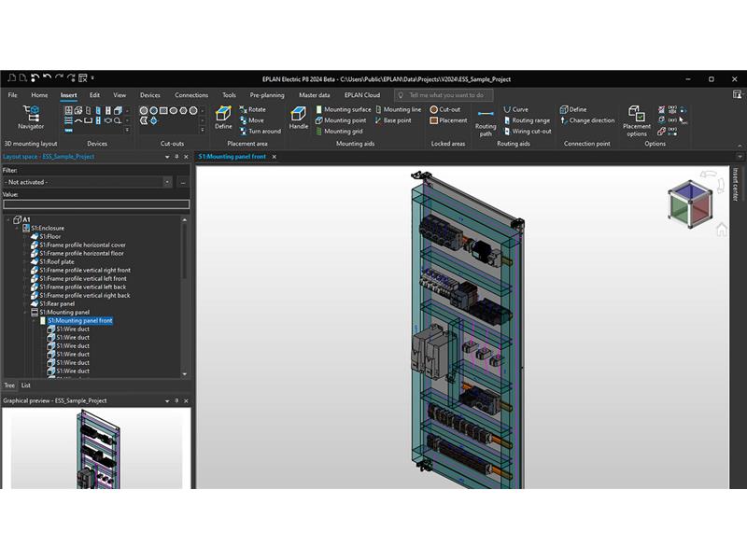Add a locked area Cut-out

click(445, 109)
